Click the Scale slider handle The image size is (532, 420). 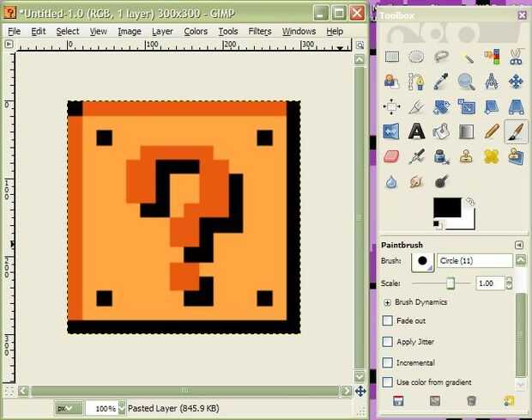pos(450,283)
